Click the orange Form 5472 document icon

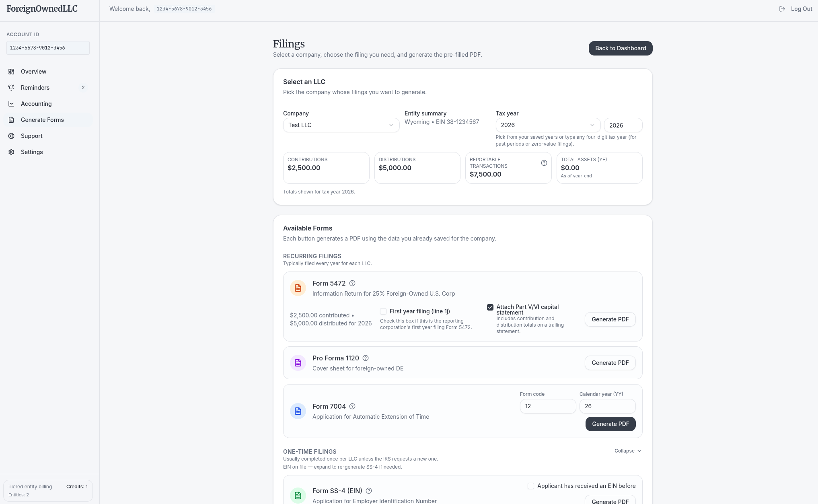pos(298,288)
